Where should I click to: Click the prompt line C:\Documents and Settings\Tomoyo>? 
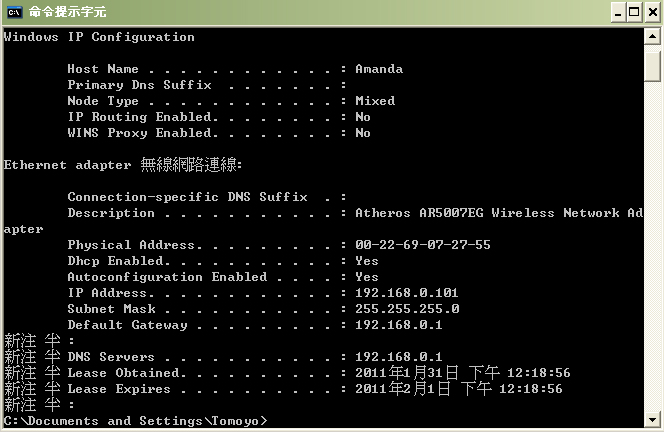tap(135, 421)
